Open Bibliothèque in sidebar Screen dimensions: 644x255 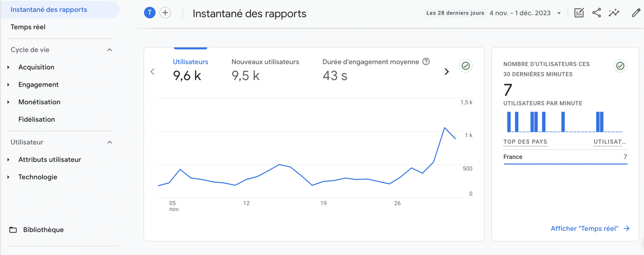click(44, 230)
